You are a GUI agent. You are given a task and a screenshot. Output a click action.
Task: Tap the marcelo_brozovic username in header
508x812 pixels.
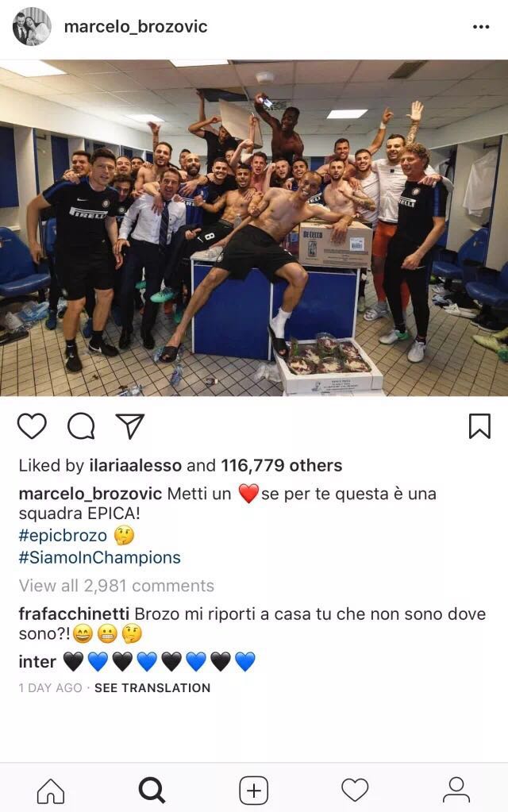click(136, 26)
